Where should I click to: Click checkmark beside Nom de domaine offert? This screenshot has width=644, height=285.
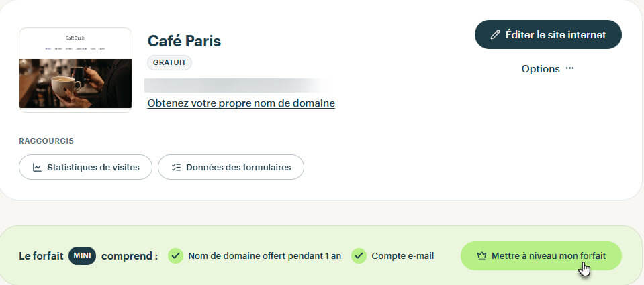tap(176, 256)
